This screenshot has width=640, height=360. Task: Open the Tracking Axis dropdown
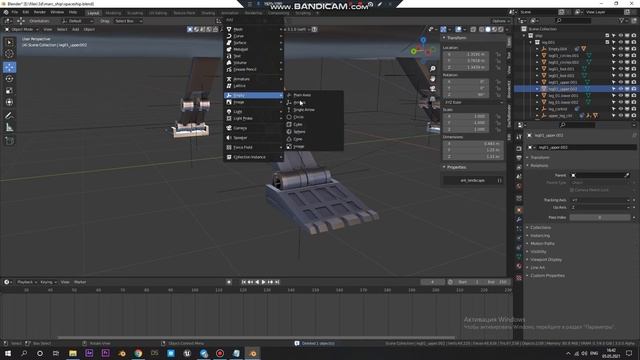601,200
